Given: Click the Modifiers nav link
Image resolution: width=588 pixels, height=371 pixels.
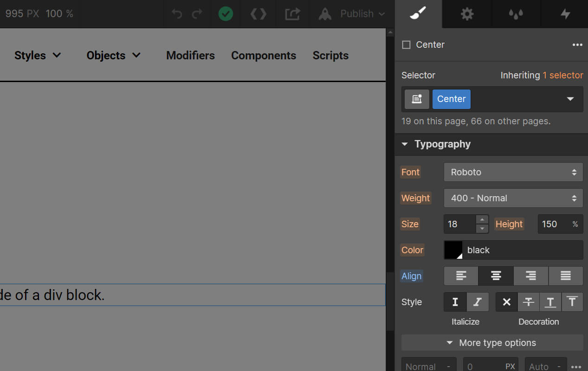Looking at the screenshot, I should tap(190, 55).
